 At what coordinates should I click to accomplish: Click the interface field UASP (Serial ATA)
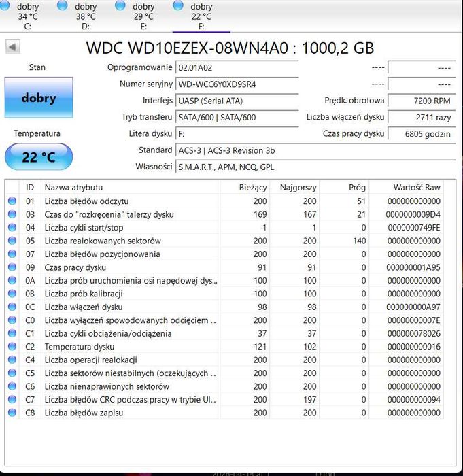coord(237,101)
